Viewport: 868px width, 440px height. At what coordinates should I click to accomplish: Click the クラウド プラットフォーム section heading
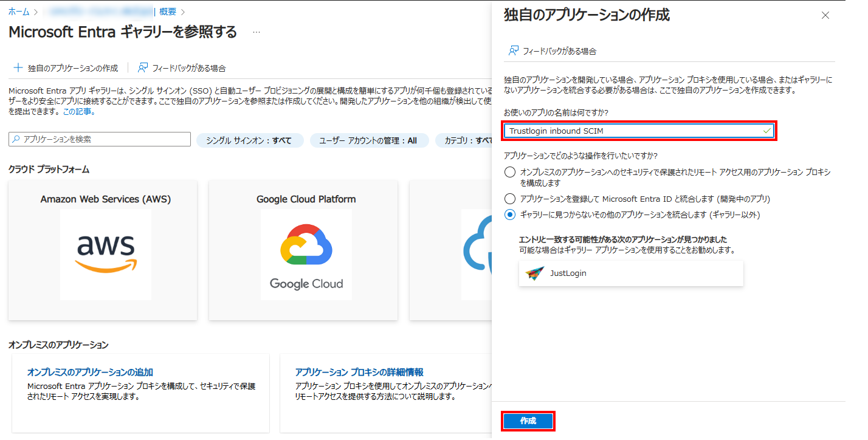click(49, 169)
